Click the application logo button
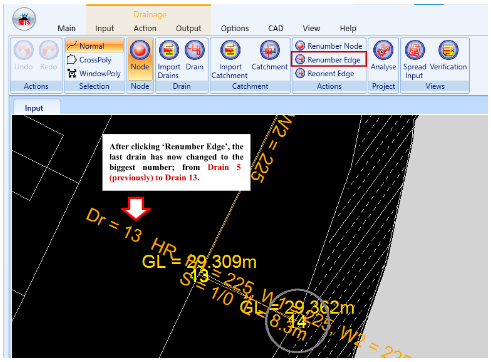The image size is (491, 362). tap(24, 19)
